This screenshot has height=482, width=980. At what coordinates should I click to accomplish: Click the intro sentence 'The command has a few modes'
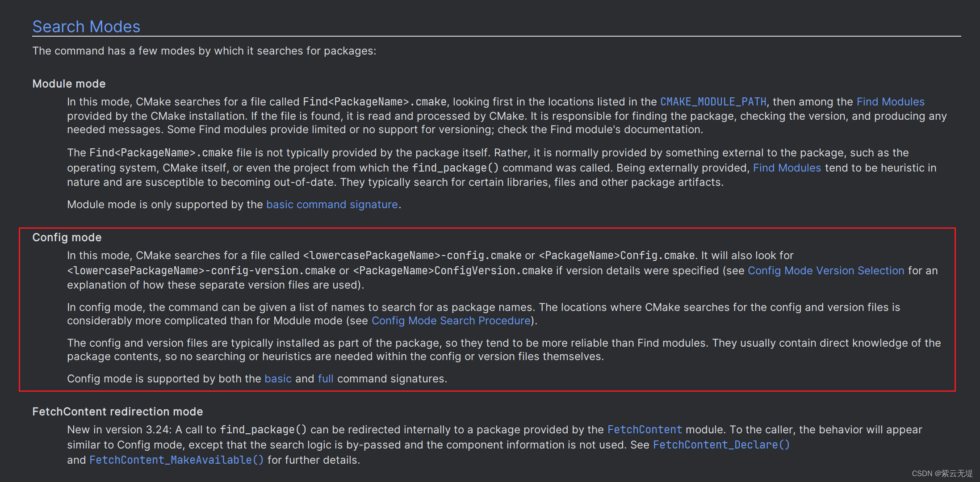click(x=204, y=51)
